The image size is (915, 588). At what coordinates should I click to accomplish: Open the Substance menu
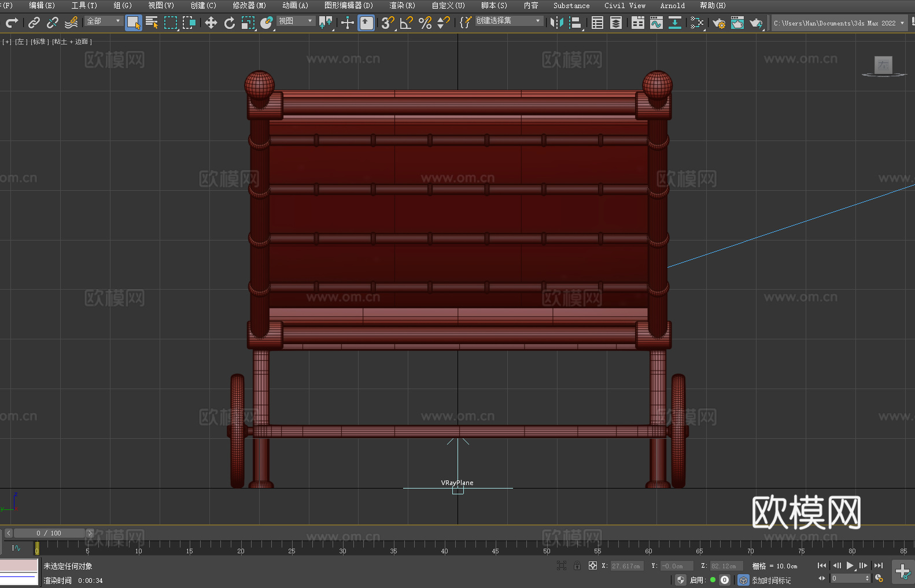tap(571, 5)
